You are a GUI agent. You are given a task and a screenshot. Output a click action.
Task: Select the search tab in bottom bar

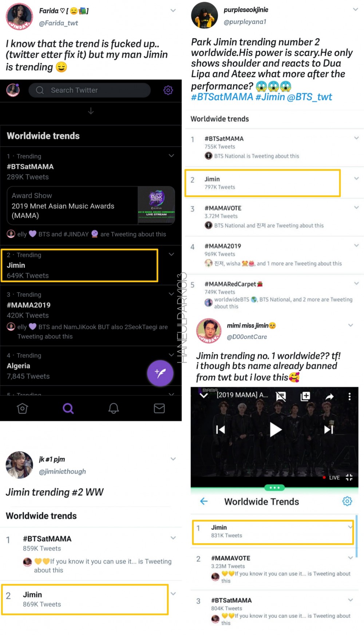tap(68, 408)
